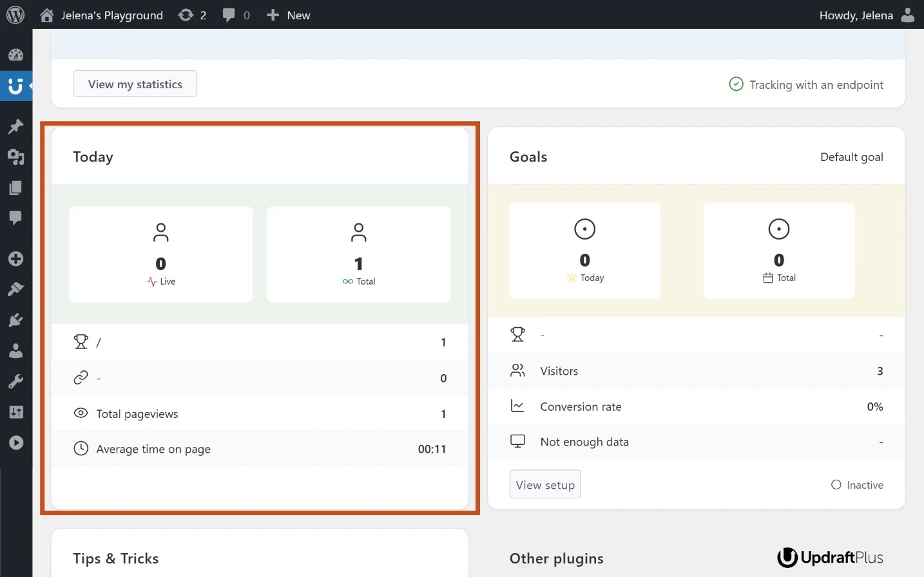924x577 pixels.
Task: Click the user avatar in admin bar
Action: tap(907, 15)
